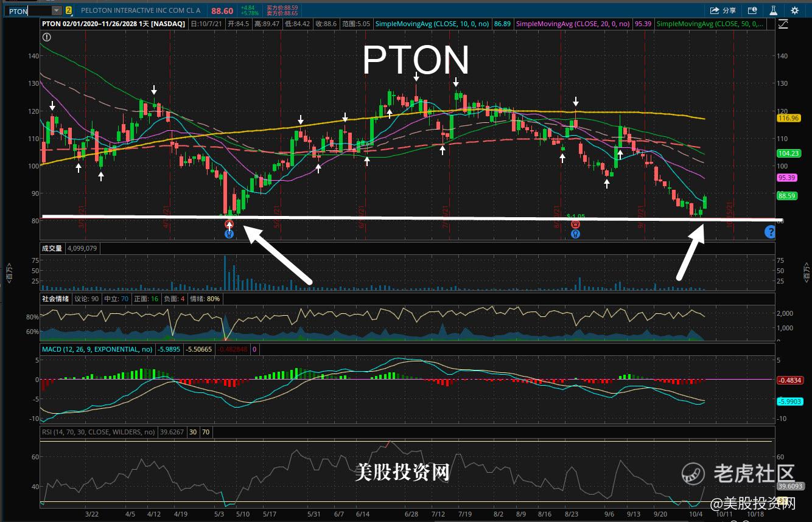
Task: Click the 86.89 moving average value
Action: (x=503, y=24)
